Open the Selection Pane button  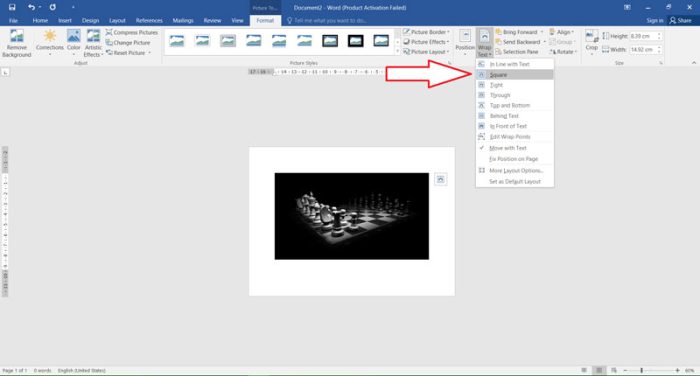click(x=517, y=52)
